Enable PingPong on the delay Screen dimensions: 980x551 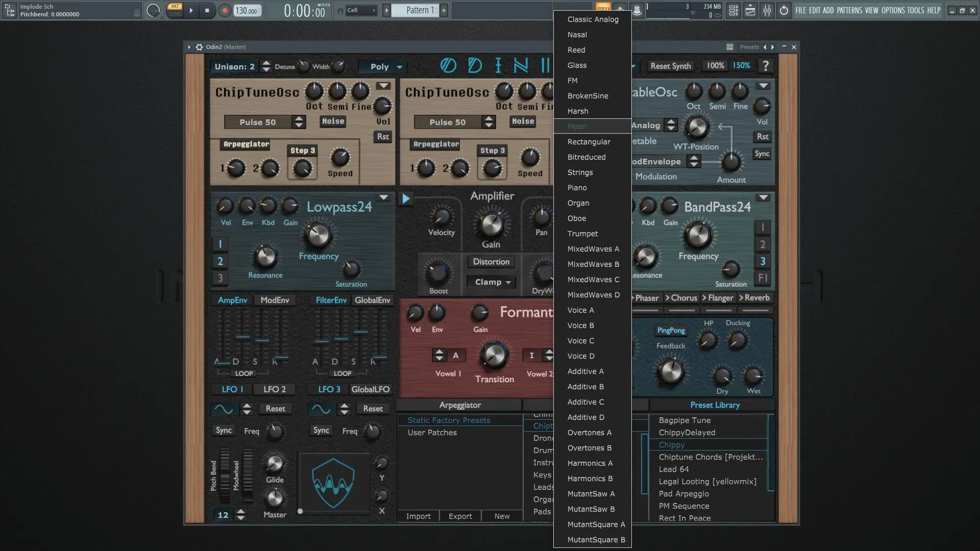point(671,331)
